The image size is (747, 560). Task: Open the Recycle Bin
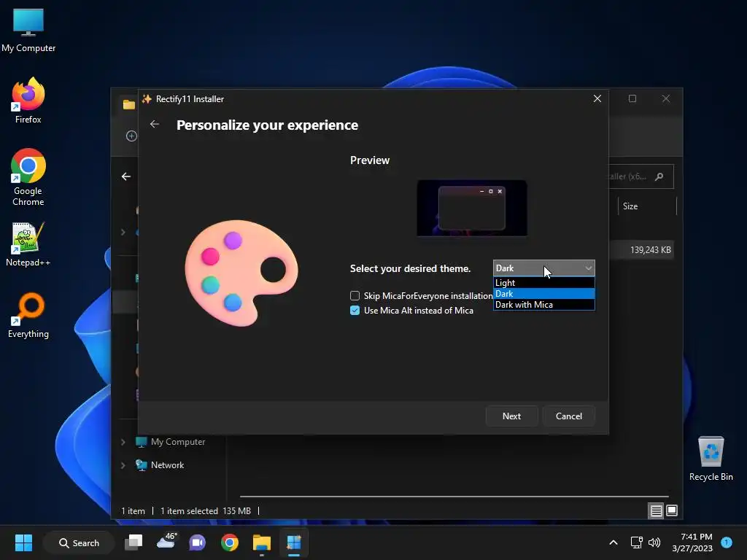point(711,459)
